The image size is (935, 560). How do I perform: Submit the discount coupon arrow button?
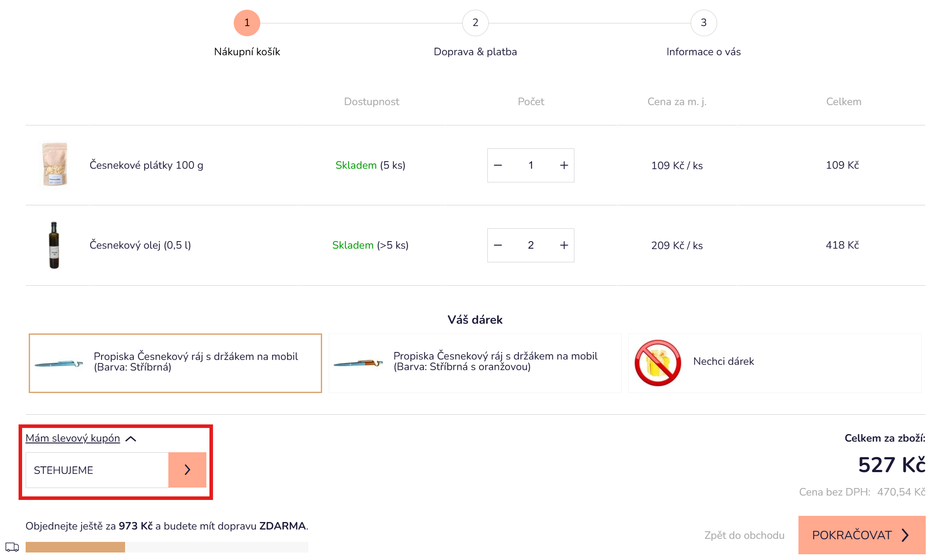click(x=187, y=470)
